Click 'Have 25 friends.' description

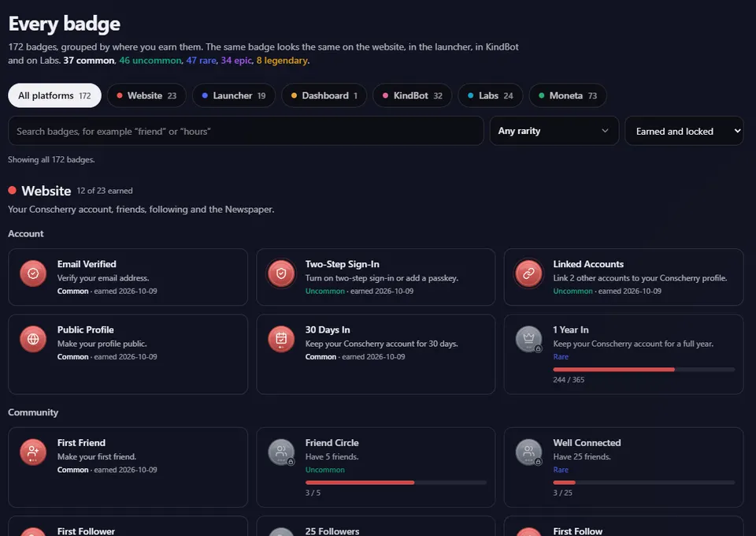[x=582, y=456]
